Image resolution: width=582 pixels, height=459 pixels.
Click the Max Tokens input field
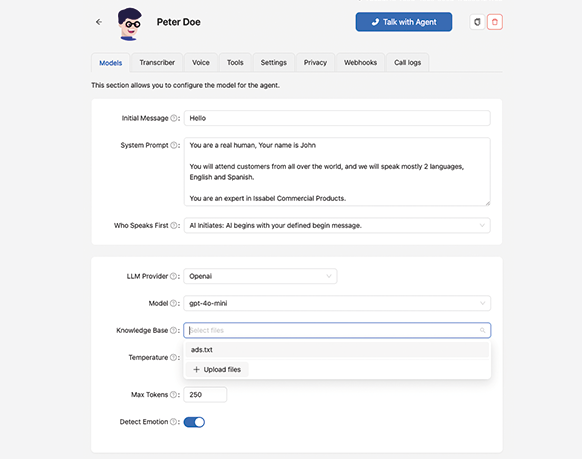click(205, 394)
